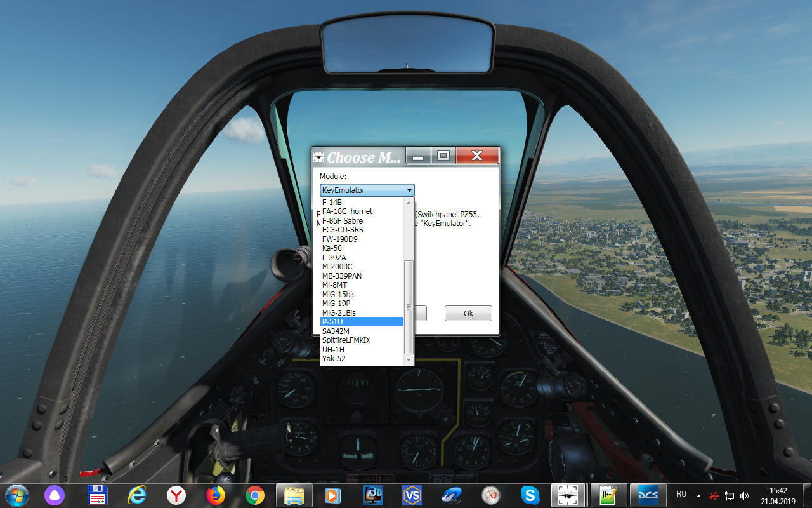Viewport: 812px width, 508px height.
Task: Open Windows Explorer folder in taskbar
Action: tap(294, 495)
